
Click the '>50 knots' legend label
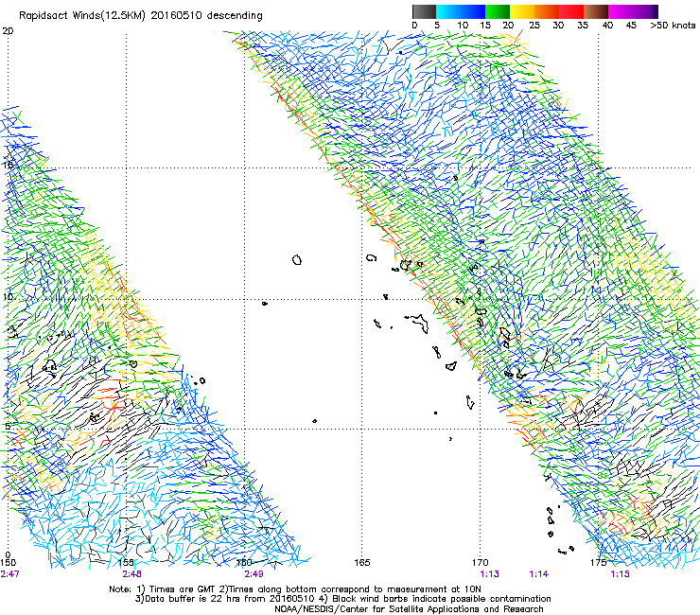673,25
